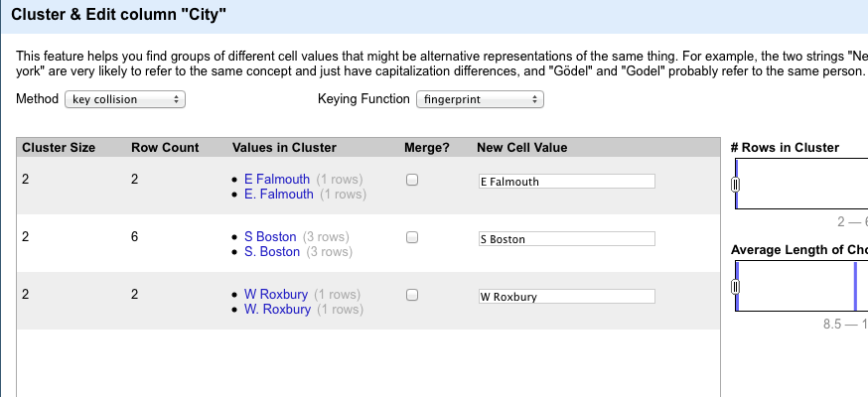This screenshot has height=397, width=868.
Task: Click the E Falmouth new cell value field
Action: tap(567, 182)
